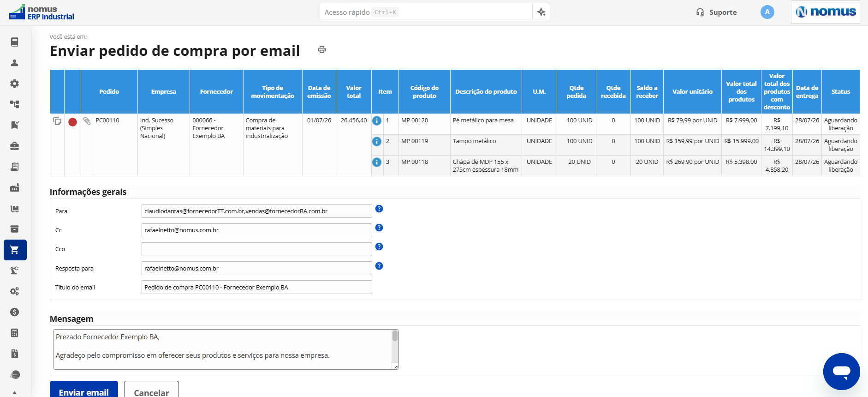Click the copy icon for order PC00110
This screenshot has width=868, height=397.
pyautogui.click(x=57, y=121)
